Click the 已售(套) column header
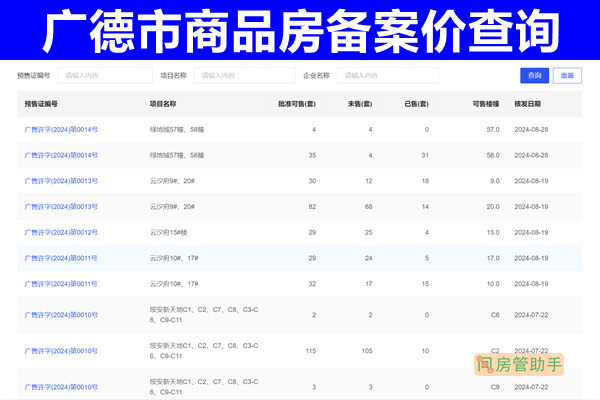600x400 pixels. pos(416,104)
